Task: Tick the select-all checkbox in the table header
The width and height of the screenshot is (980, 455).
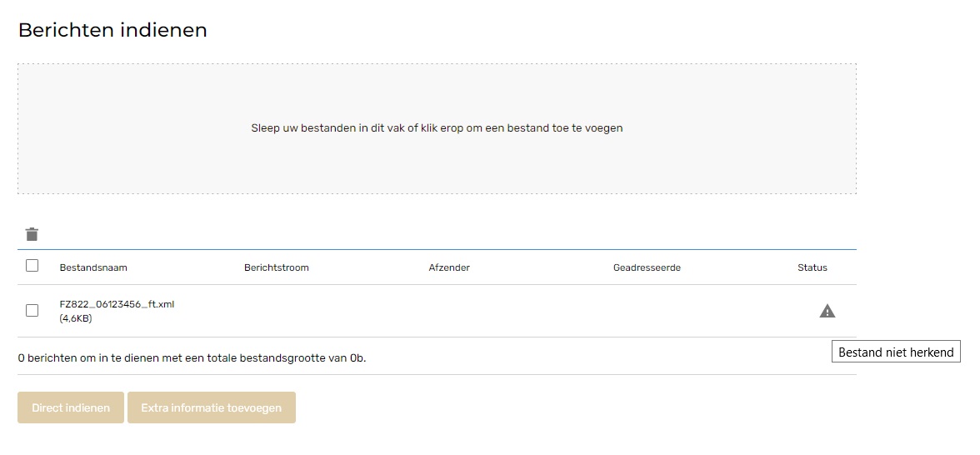Action: click(32, 266)
